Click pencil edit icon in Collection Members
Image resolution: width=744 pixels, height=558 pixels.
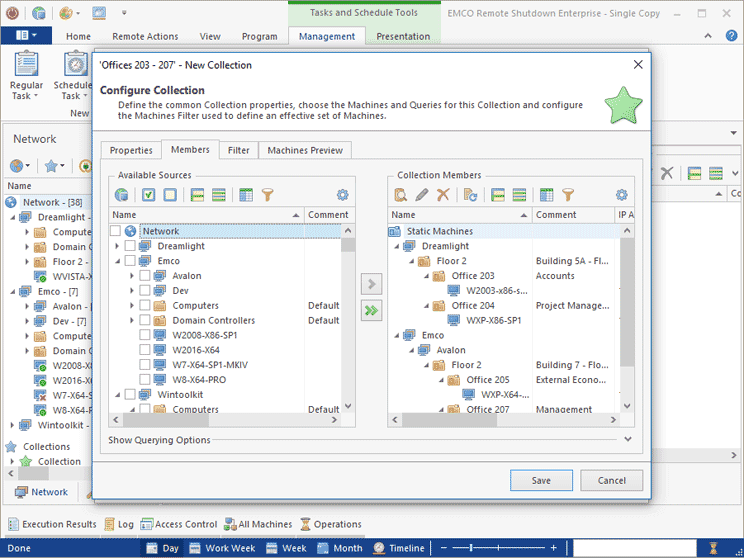(422, 195)
